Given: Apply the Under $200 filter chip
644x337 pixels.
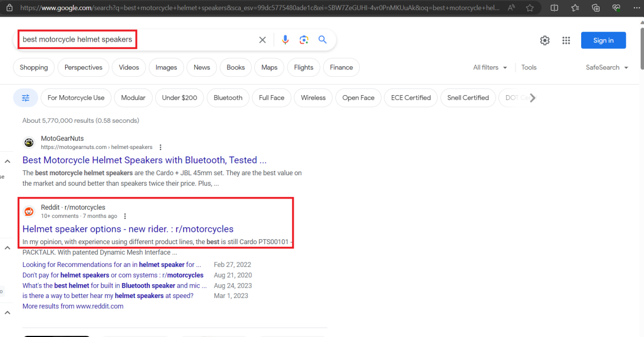Looking at the screenshot, I should pyautogui.click(x=180, y=98).
